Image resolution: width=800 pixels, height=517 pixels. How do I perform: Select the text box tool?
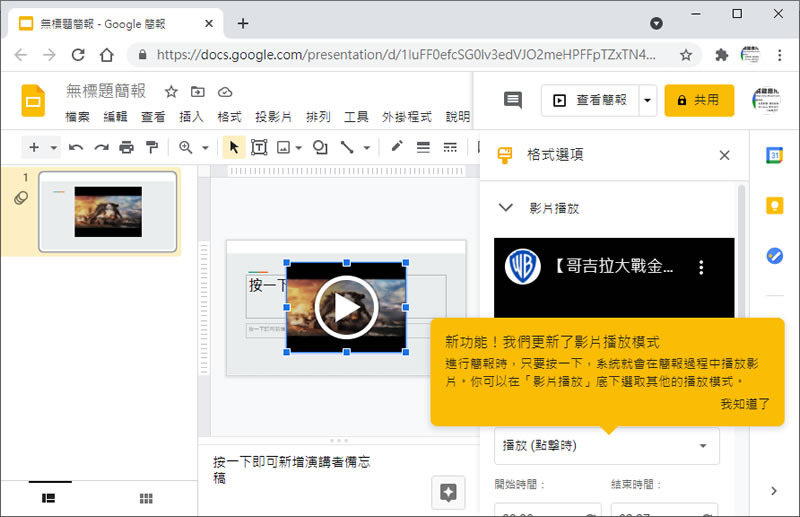point(259,147)
